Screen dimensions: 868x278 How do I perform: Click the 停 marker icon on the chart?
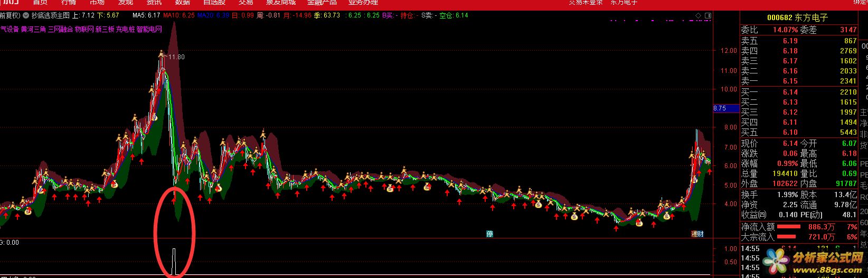coord(489,234)
